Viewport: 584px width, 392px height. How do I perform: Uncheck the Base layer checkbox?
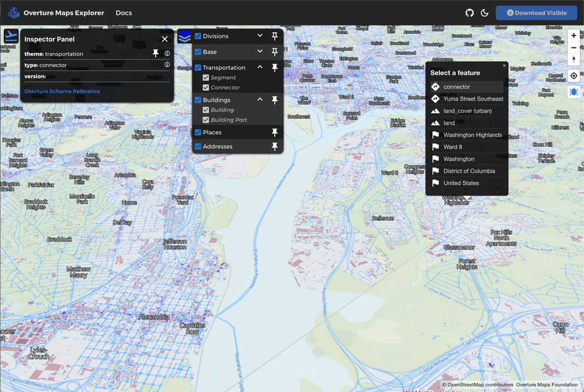click(198, 52)
